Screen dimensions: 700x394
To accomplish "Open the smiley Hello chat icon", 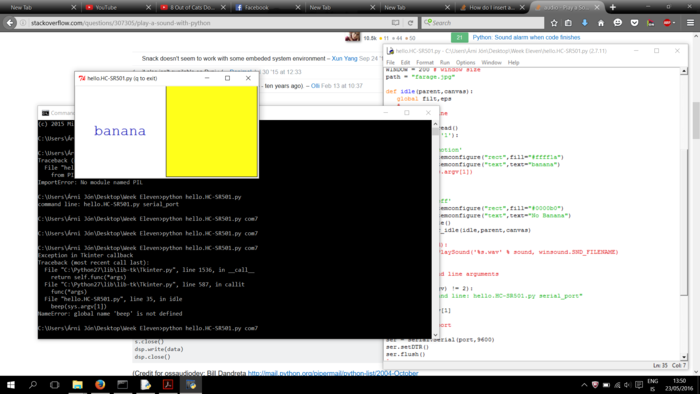I will (x=617, y=23).
